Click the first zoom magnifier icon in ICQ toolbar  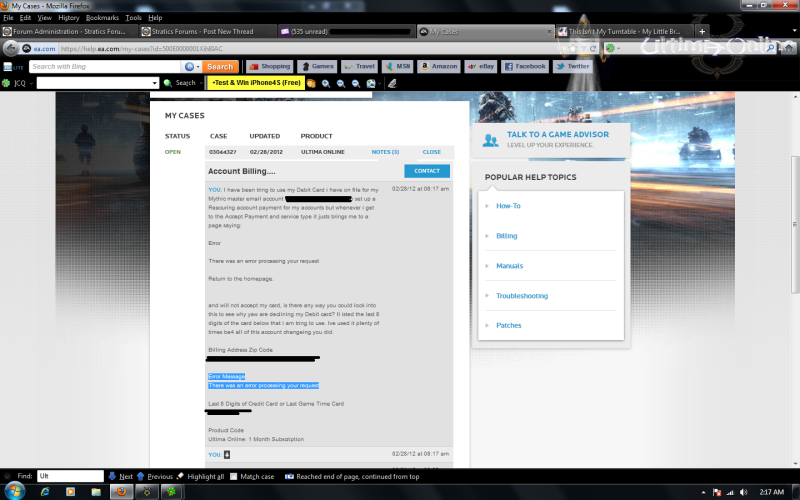click(326, 83)
